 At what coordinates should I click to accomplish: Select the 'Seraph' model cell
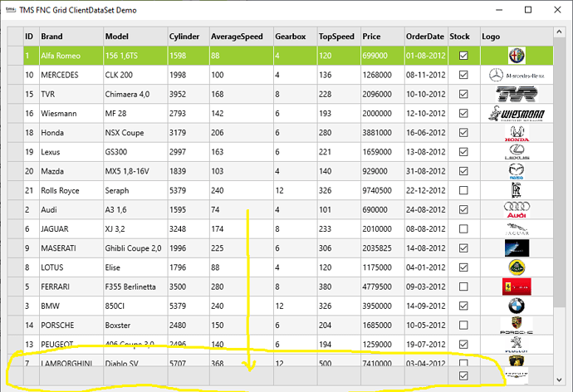135,190
